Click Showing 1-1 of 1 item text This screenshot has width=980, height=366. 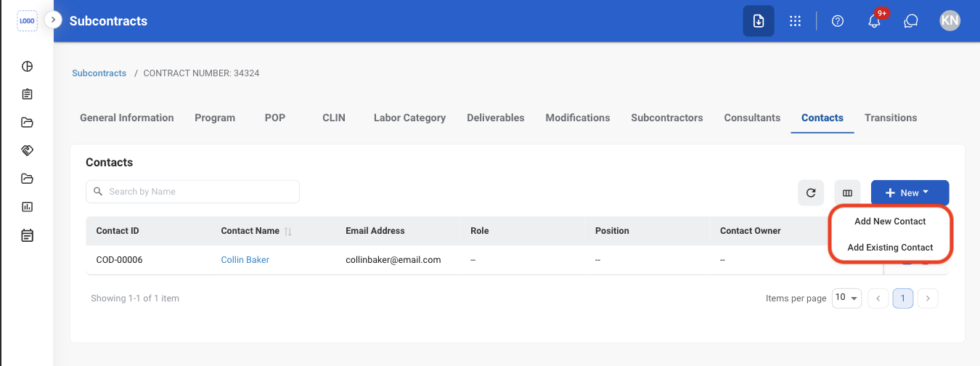pyautogui.click(x=135, y=298)
